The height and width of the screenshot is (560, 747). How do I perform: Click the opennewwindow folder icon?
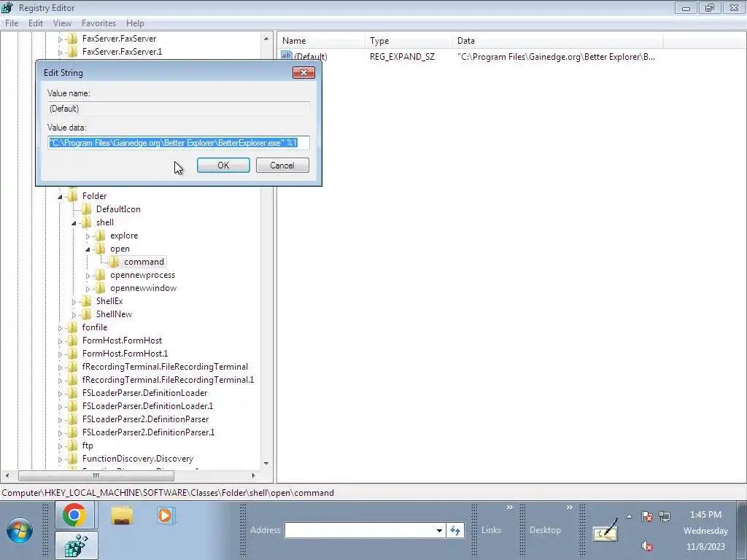point(100,287)
